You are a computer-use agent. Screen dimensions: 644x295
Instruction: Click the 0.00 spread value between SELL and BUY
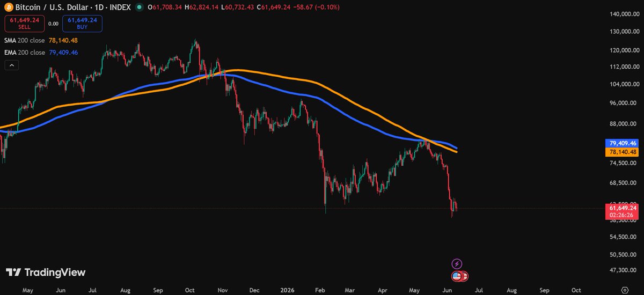(53, 24)
